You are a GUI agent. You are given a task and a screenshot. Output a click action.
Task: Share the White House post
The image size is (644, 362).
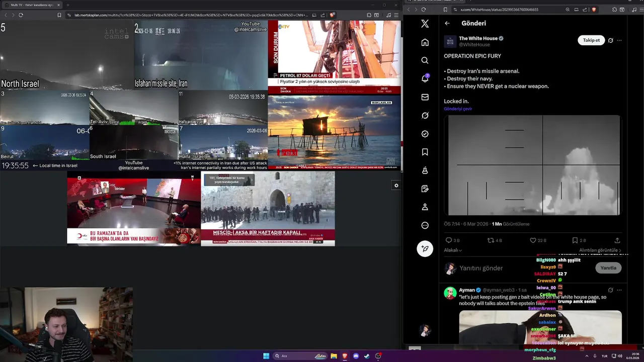pyautogui.click(x=617, y=240)
